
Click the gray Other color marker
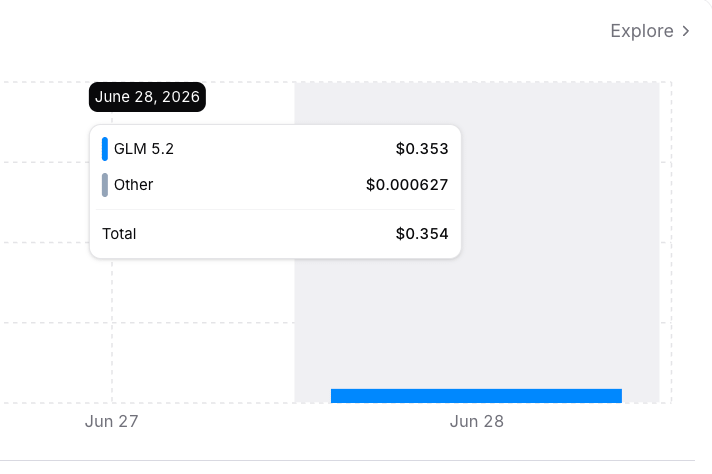[105, 185]
